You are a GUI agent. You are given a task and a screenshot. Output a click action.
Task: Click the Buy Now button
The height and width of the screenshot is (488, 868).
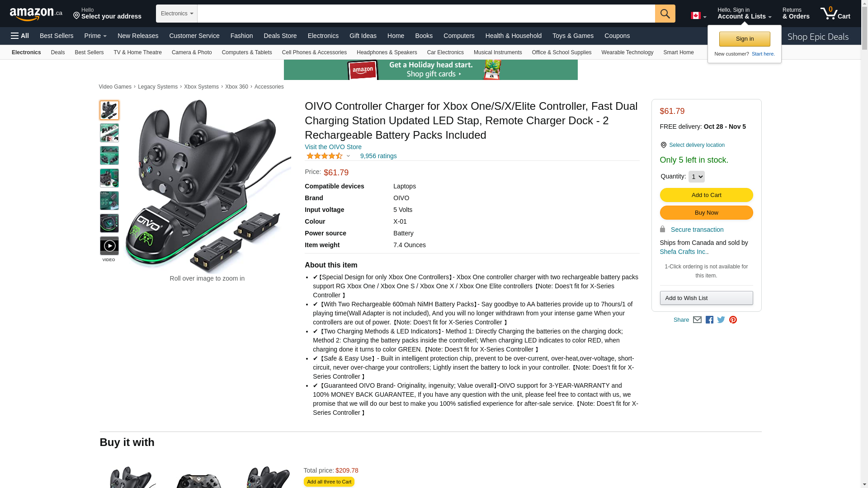pyautogui.click(x=706, y=213)
